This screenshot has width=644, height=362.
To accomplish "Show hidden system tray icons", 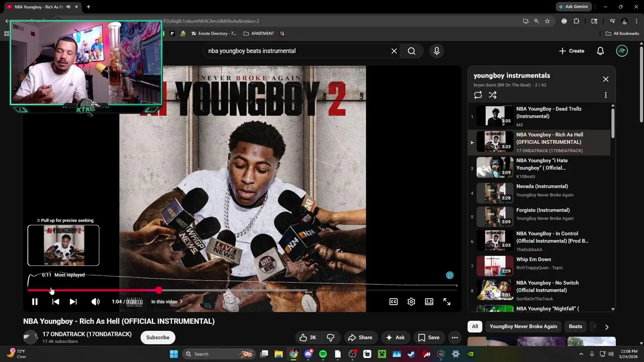I will (x=581, y=354).
